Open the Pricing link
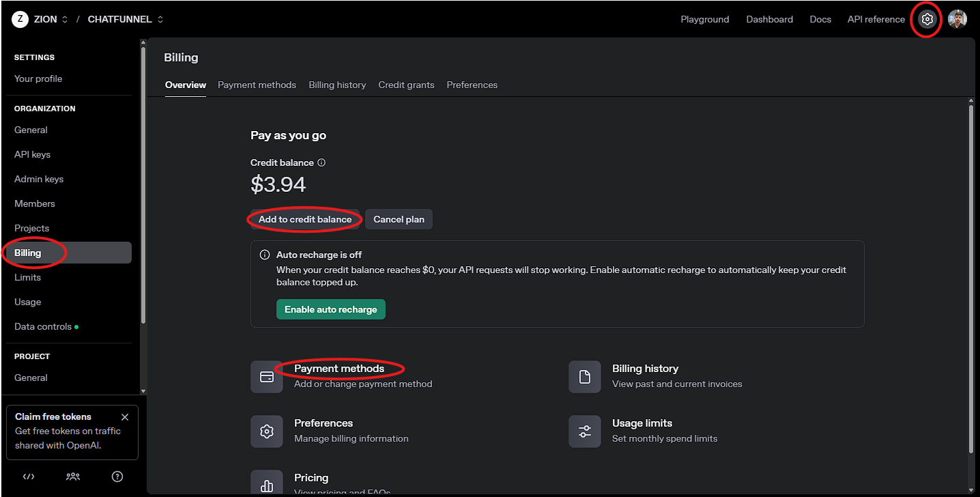 [x=311, y=478]
